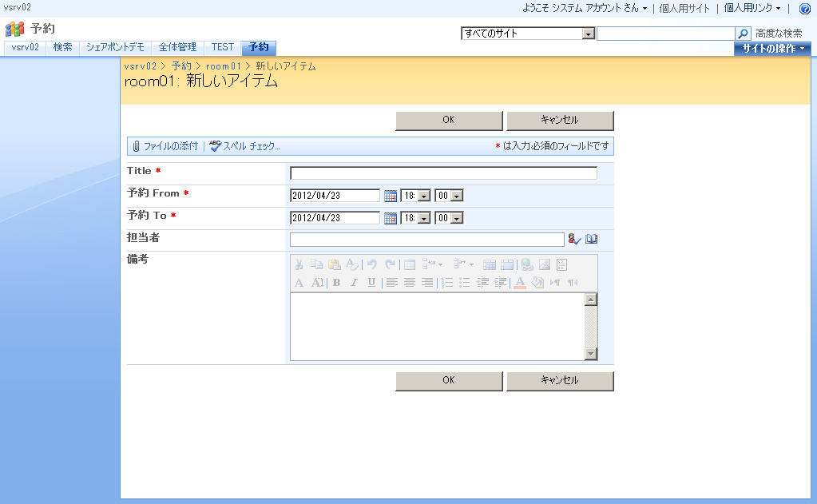
Task: Click into the Title input field
Action: tap(443, 173)
